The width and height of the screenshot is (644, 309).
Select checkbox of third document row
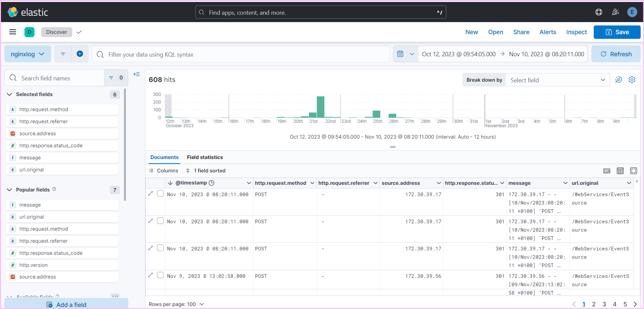[160, 248]
